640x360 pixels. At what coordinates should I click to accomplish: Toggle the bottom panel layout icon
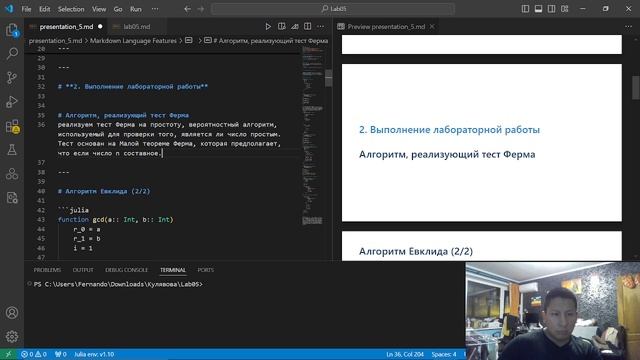click(x=538, y=9)
